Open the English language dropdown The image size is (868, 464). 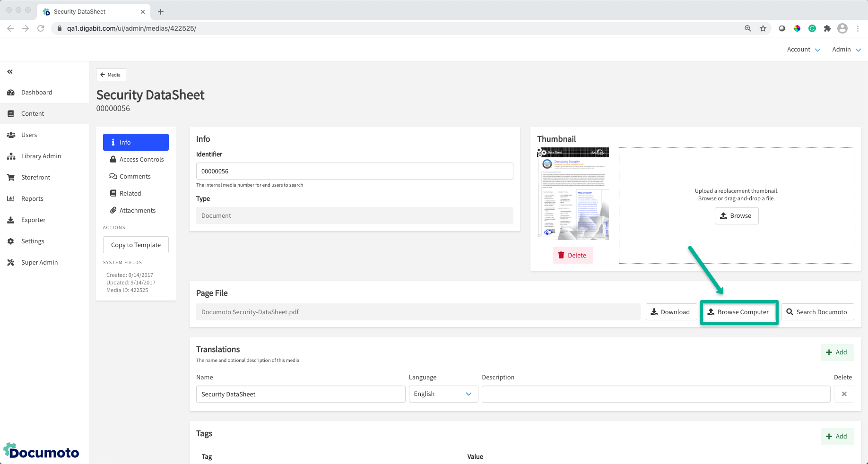click(x=443, y=394)
